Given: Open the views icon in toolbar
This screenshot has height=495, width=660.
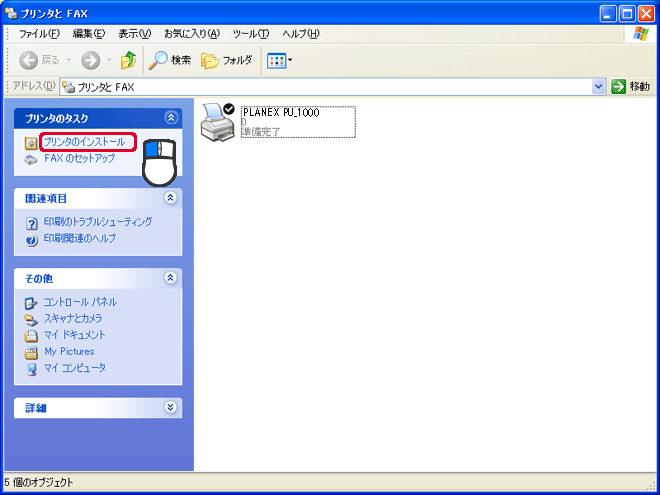Looking at the screenshot, I should pos(276,61).
